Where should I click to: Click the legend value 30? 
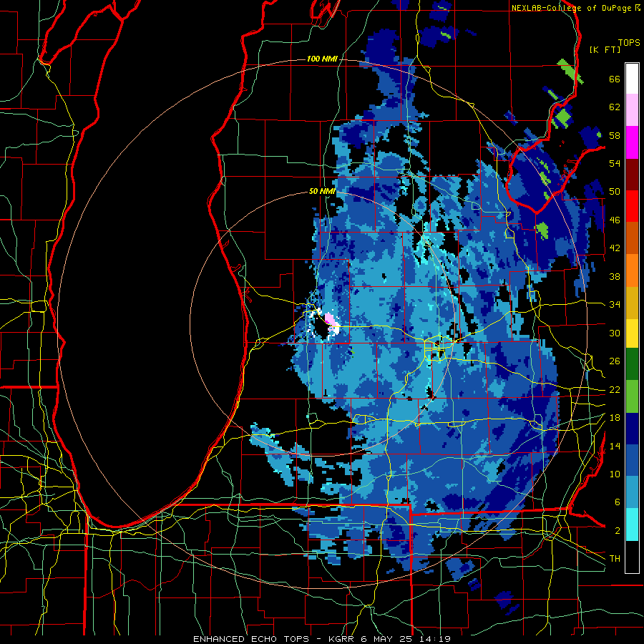pyautogui.click(x=615, y=333)
